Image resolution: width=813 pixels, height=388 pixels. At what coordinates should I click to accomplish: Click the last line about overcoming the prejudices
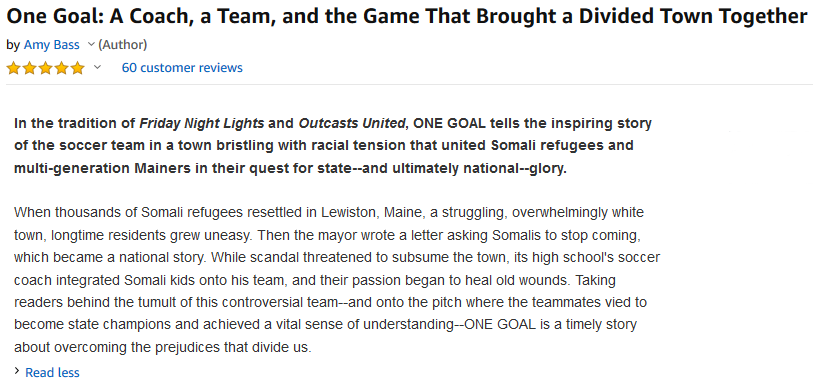tap(163, 347)
